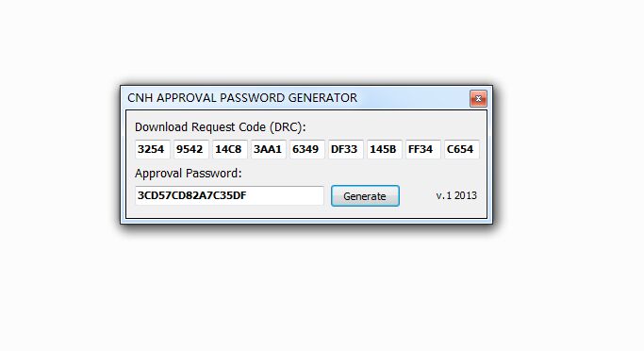Image resolution: width=644 pixels, height=351 pixels.
Task: Close the CNH Approval Password Generator window
Action: pyautogui.click(x=478, y=99)
